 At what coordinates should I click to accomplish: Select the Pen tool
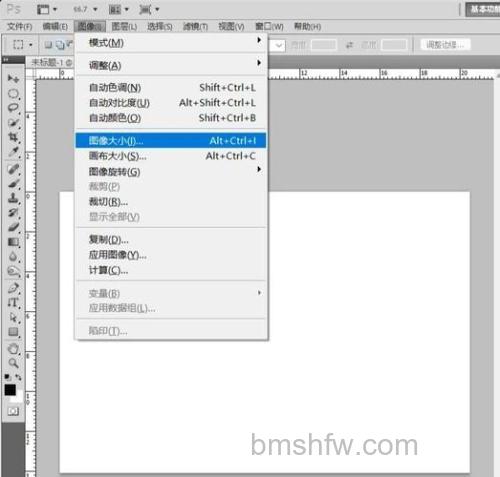pos(13,288)
